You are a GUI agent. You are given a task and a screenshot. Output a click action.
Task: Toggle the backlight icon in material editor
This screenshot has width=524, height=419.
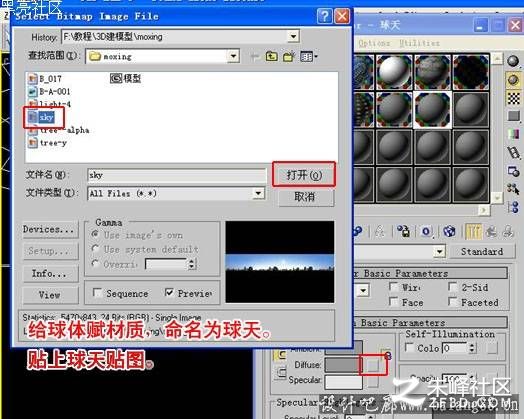click(513, 80)
